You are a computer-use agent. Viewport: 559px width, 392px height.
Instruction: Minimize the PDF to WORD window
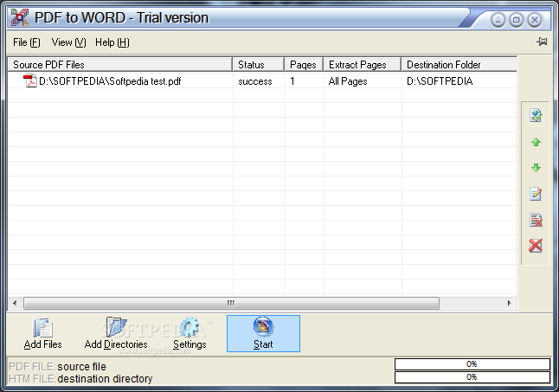[x=498, y=20]
